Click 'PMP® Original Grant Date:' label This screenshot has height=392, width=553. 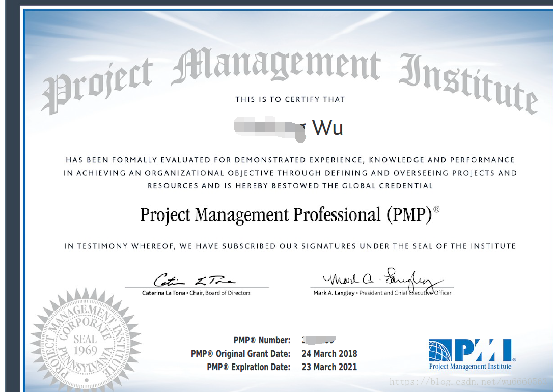(x=240, y=354)
